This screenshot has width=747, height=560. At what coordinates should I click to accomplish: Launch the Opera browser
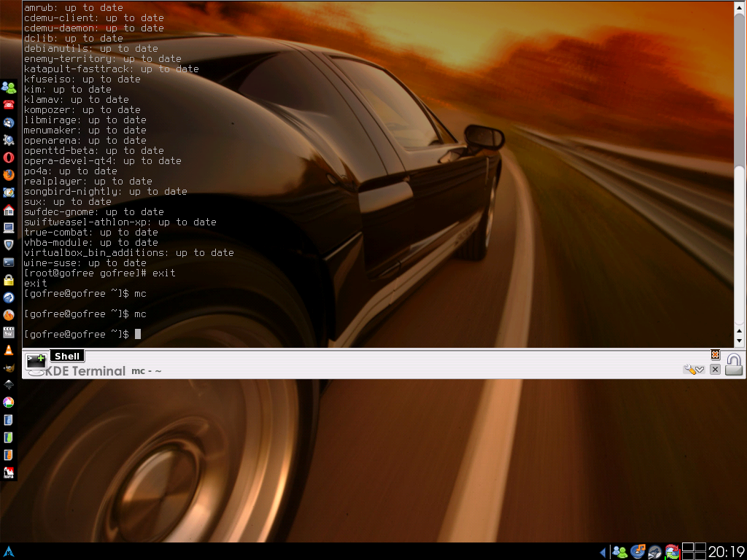9,157
